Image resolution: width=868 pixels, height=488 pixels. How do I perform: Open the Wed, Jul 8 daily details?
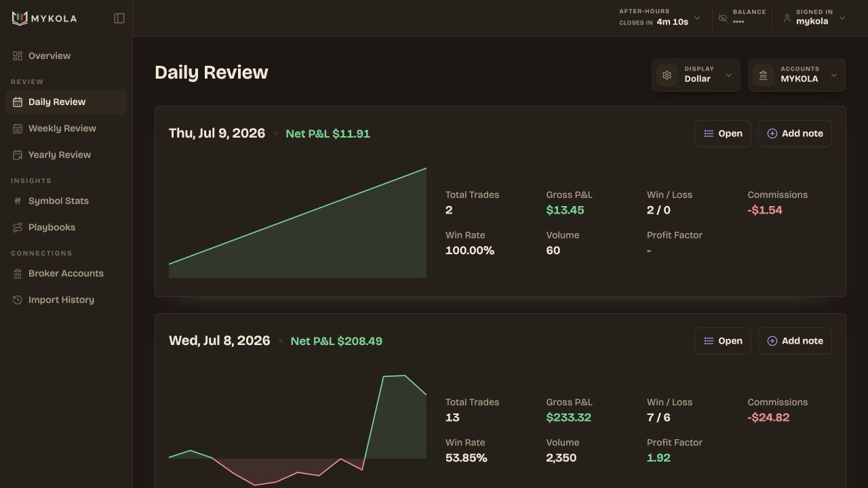click(723, 341)
